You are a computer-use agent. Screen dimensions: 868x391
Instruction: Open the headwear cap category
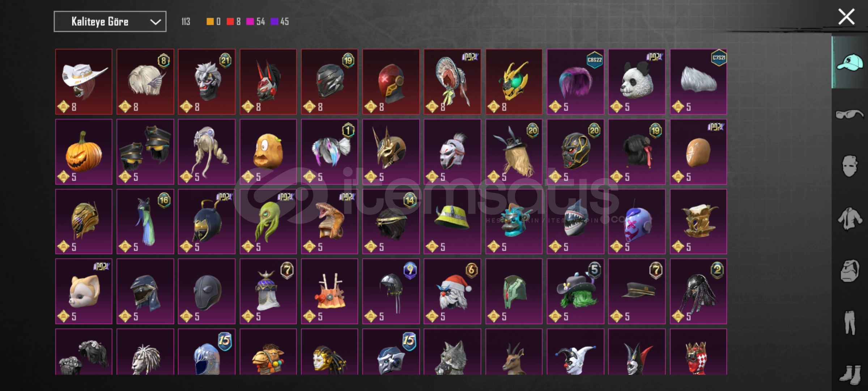(x=850, y=63)
